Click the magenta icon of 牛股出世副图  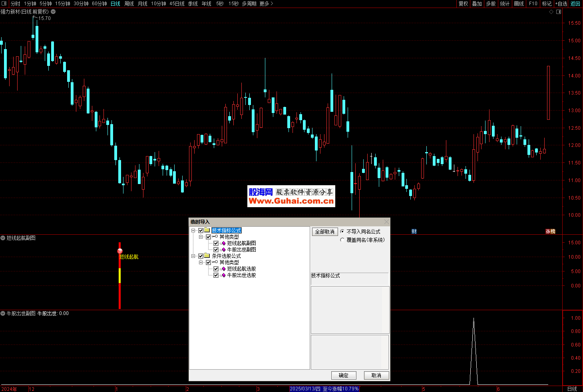[x=223, y=249]
